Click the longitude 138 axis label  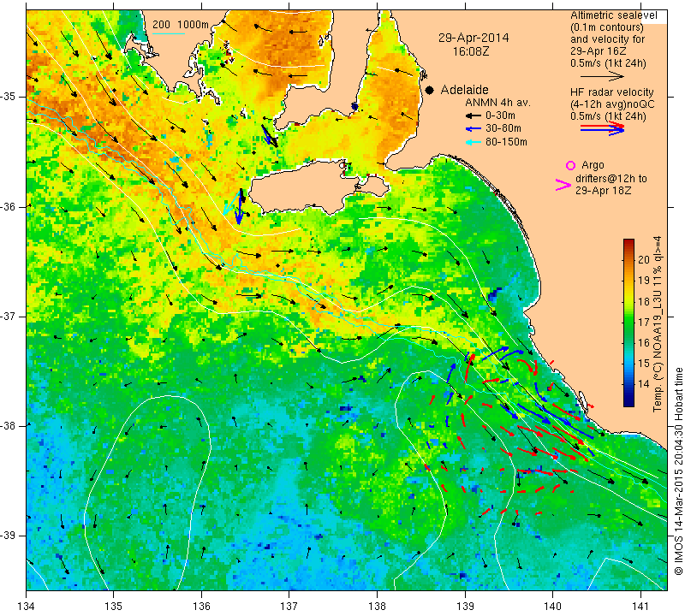[x=377, y=607]
